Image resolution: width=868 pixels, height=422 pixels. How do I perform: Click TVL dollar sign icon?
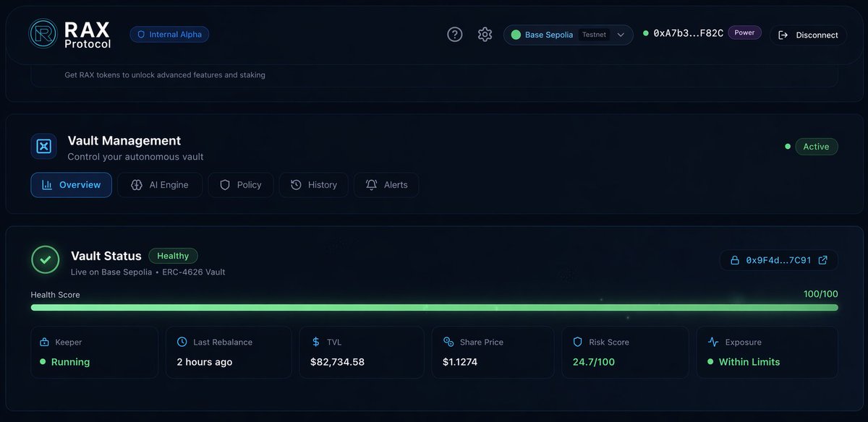tap(315, 342)
